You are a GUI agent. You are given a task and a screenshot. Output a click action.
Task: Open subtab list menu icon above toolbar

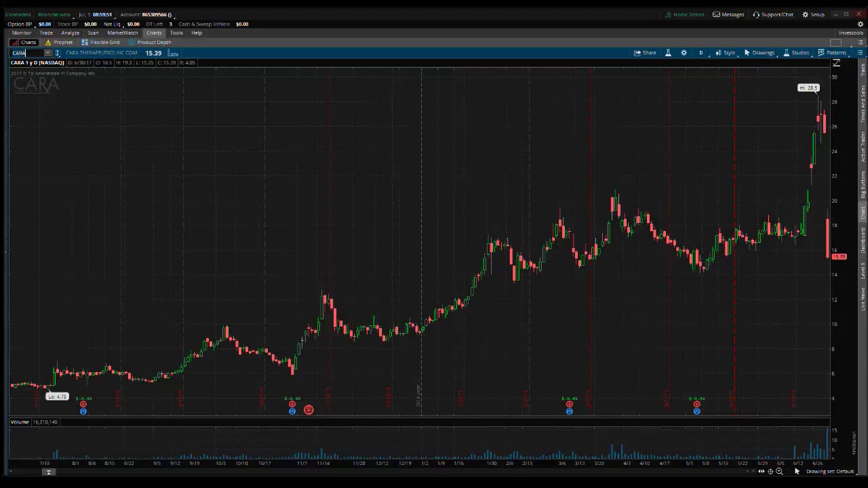[x=861, y=42]
